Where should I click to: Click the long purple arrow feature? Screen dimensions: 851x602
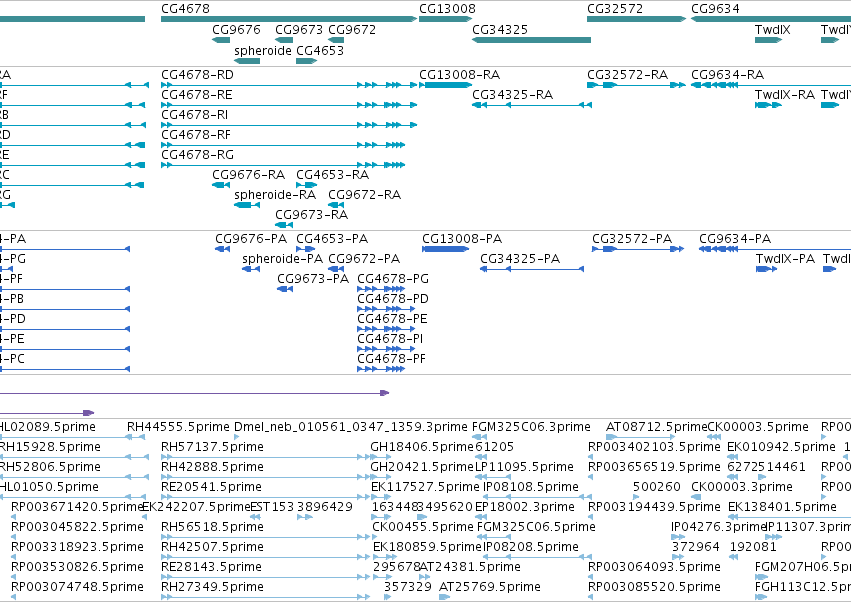coord(194,392)
